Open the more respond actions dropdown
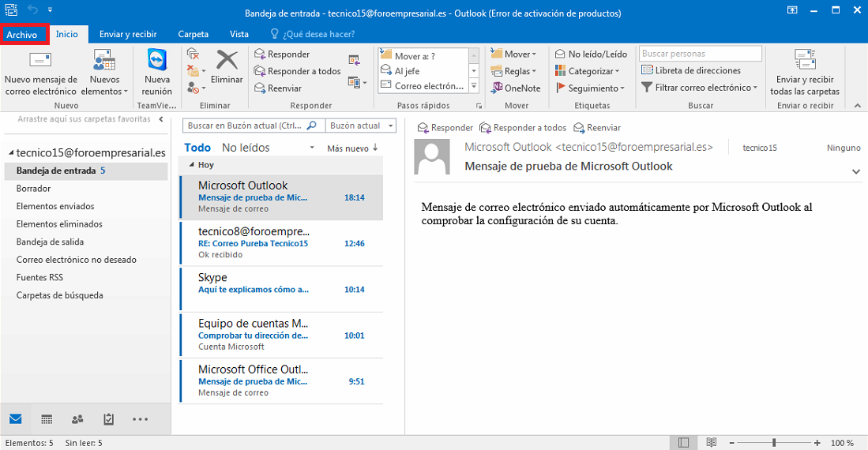Viewport: 868px width, 450px height. coord(358,82)
